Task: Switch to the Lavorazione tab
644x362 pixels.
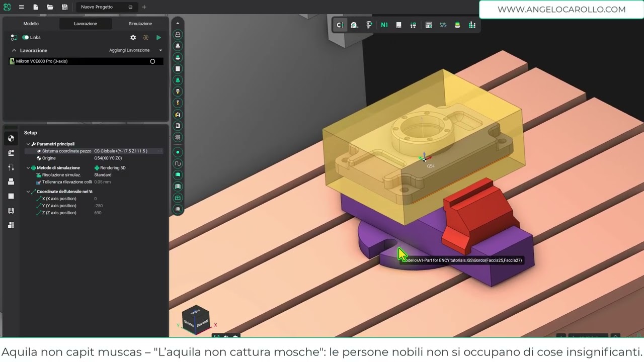Action: tap(86, 24)
